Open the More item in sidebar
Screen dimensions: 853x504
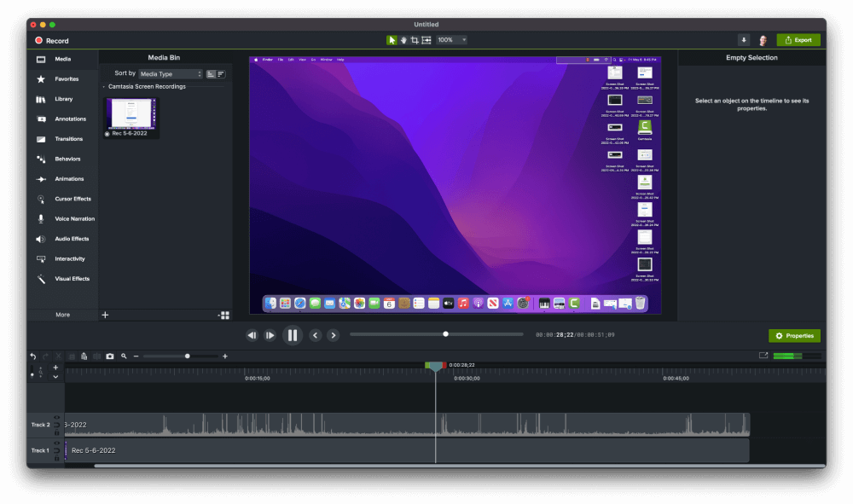click(x=62, y=315)
